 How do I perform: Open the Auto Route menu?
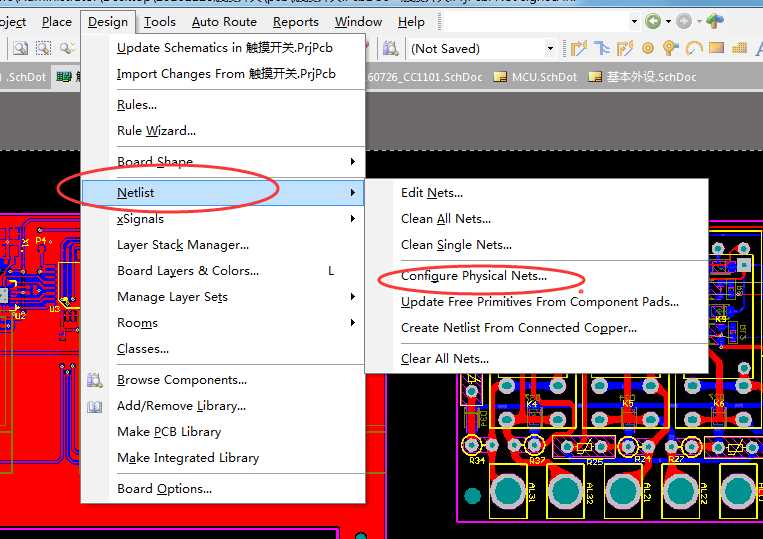pyautogui.click(x=224, y=22)
